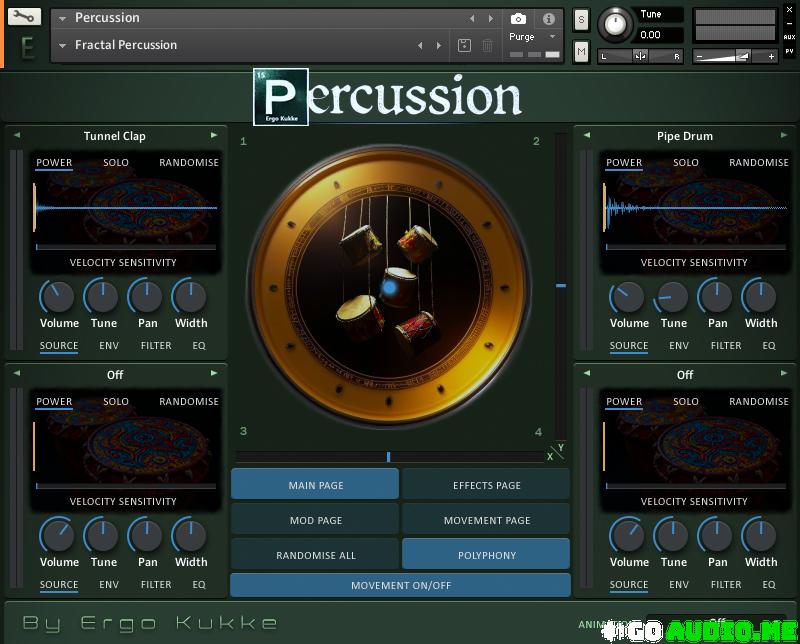Expand the Fractal Percussion preset dropdown
Screen dimensions: 800x644
(63, 45)
